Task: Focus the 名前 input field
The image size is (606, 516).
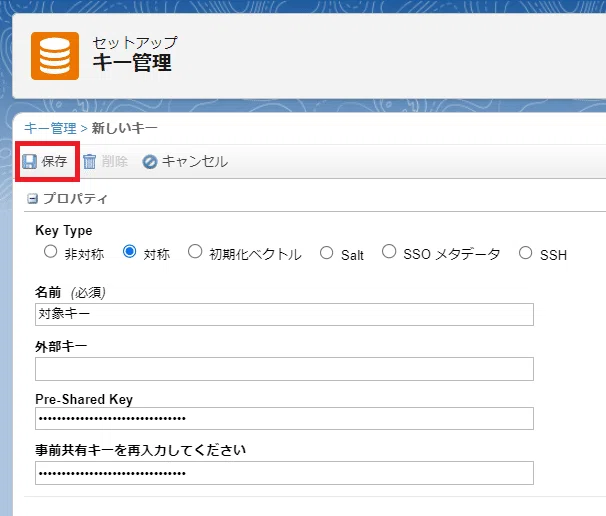Action: [x=284, y=314]
